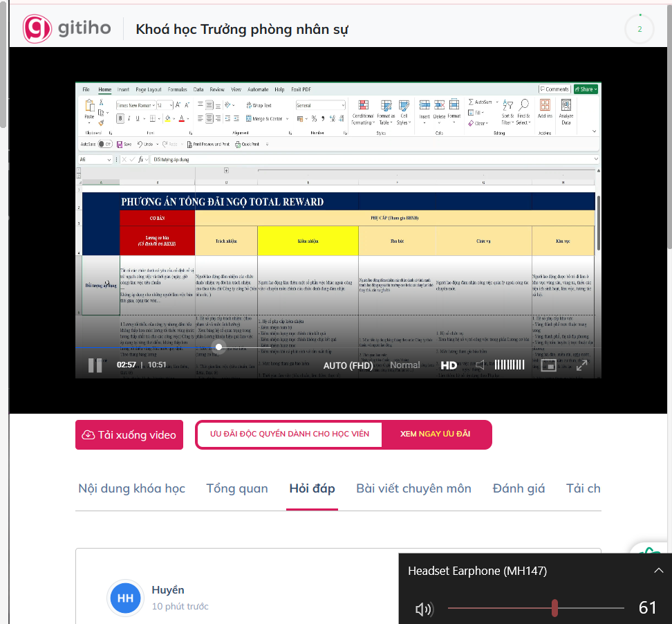Click the speaker icon in the volume popup
Screen dimensions: 672x624
point(424,608)
